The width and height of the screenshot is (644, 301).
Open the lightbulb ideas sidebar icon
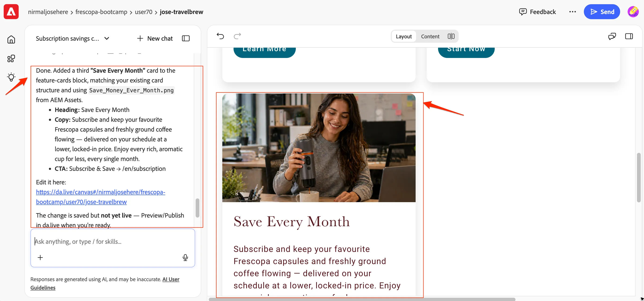(11, 77)
